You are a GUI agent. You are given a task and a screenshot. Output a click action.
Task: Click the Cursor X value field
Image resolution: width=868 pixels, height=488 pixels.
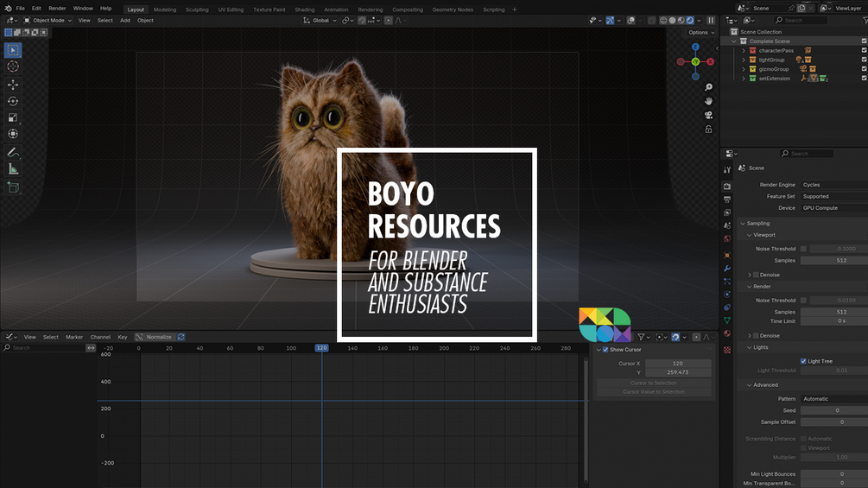[678, 364]
